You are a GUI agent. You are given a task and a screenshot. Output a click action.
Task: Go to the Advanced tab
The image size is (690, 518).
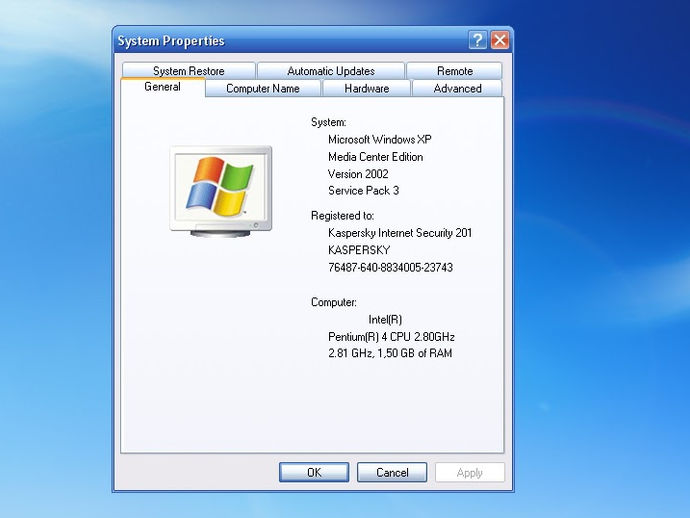click(x=457, y=88)
